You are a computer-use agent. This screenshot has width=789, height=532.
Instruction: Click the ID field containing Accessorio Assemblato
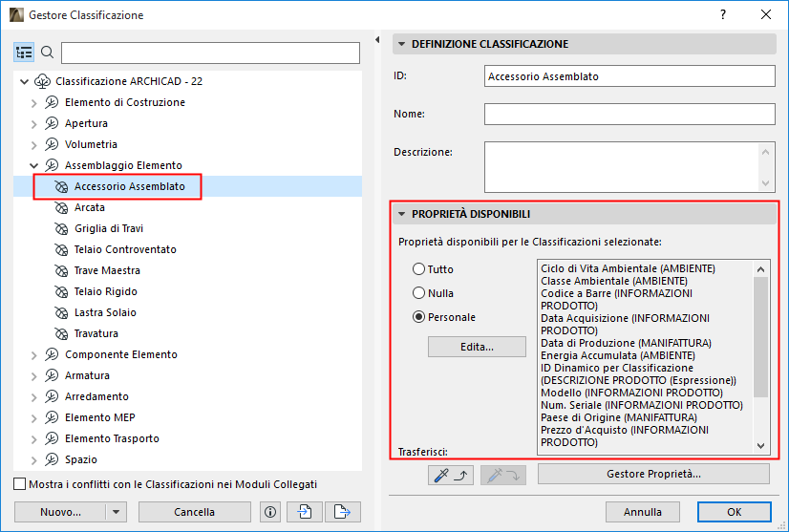tap(629, 76)
